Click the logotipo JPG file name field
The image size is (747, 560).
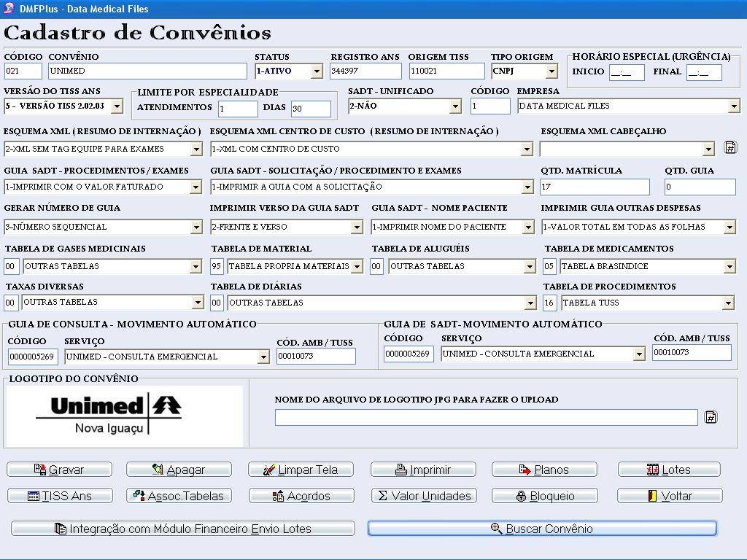[x=487, y=418]
